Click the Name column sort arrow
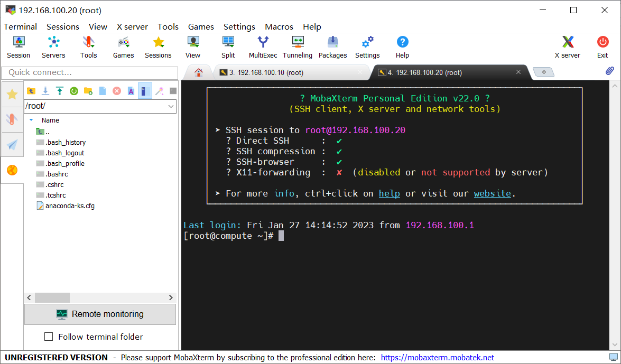 click(31, 120)
